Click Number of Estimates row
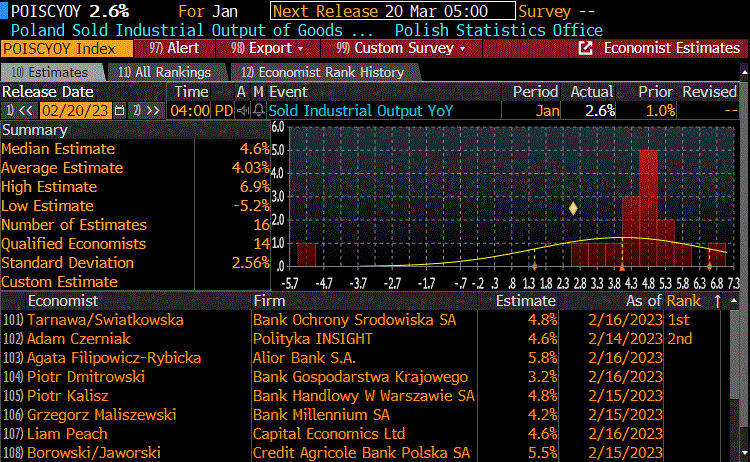This screenshot has height=462, width=750. 135,225
